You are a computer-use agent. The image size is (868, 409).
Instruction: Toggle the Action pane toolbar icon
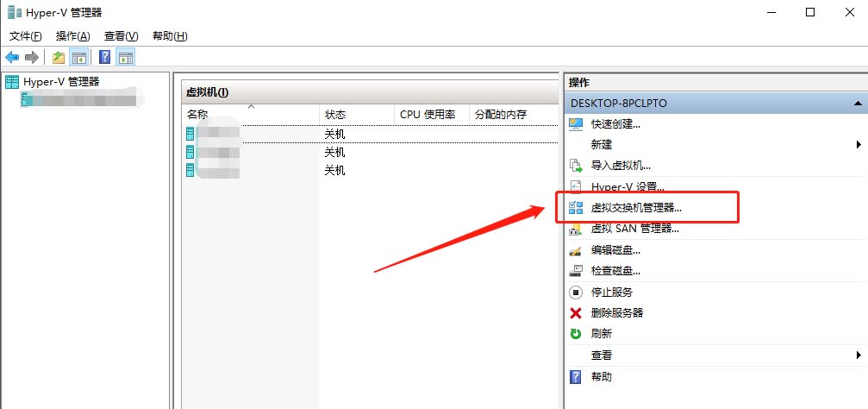126,57
